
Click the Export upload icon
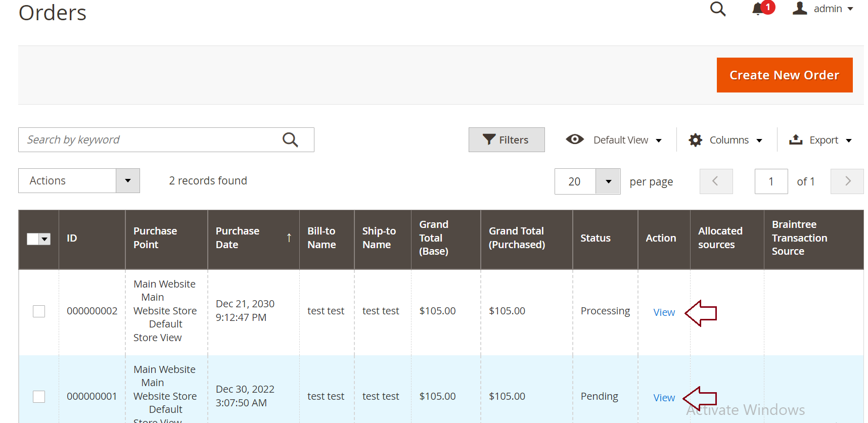click(796, 140)
